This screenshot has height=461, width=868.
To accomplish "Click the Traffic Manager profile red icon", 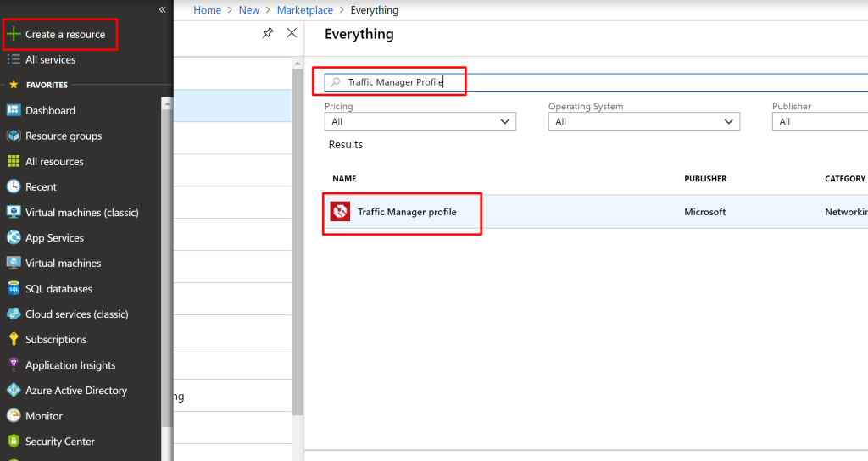I will point(340,211).
